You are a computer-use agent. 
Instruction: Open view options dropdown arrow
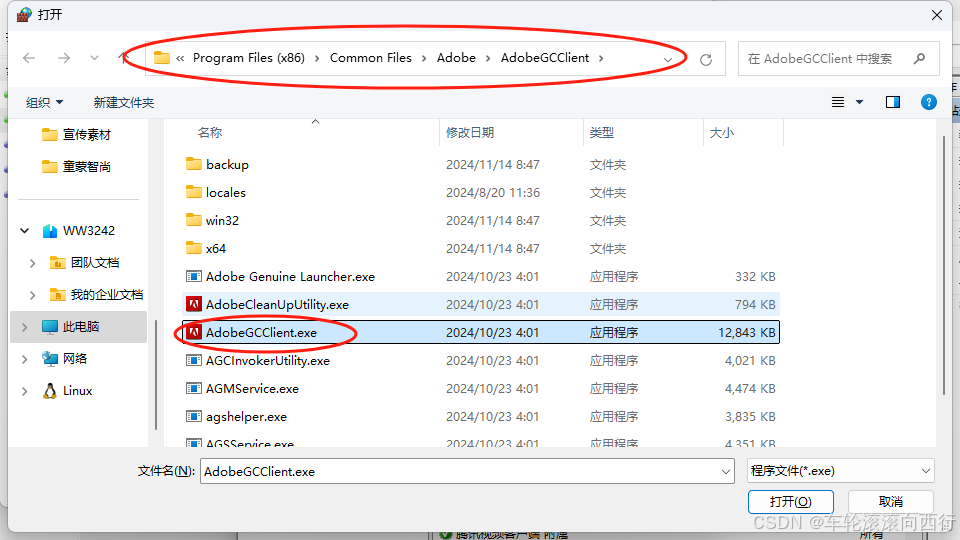[x=860, y=102]
